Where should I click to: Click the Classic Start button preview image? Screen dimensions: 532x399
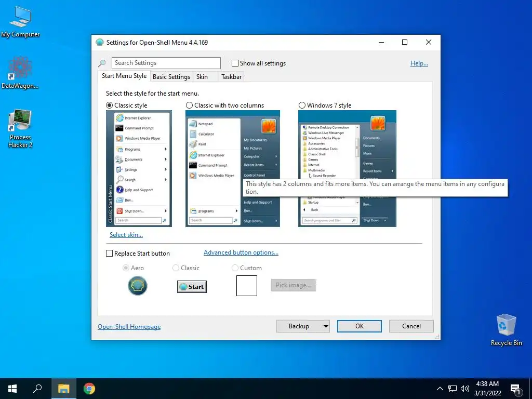[192, 287]
